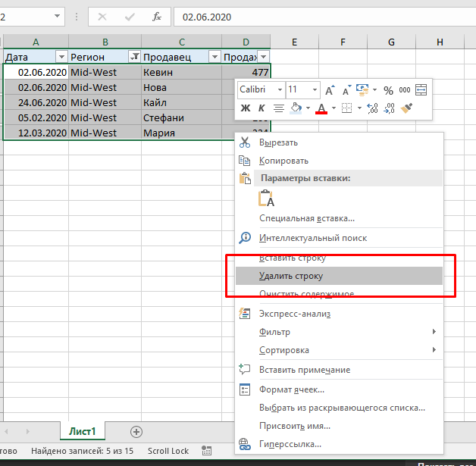Open the Продажи column filter dropdown

pos(264,57)
